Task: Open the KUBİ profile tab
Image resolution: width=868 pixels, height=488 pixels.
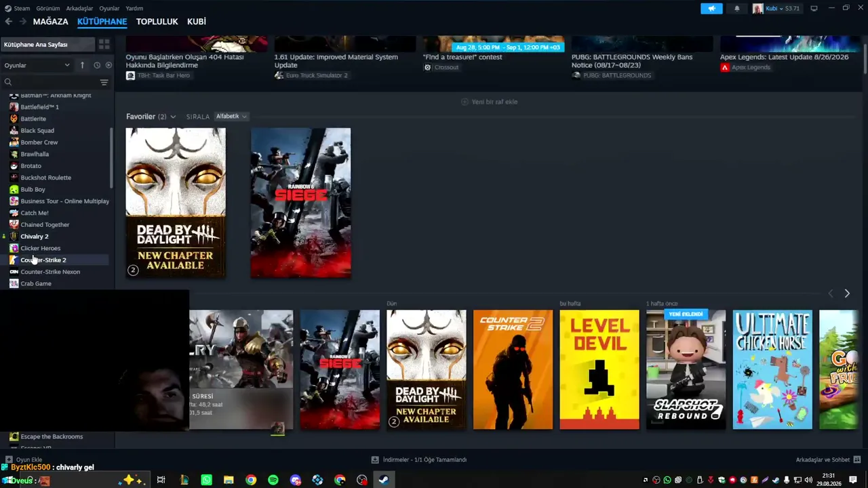Action: click(x=197, y=22)
